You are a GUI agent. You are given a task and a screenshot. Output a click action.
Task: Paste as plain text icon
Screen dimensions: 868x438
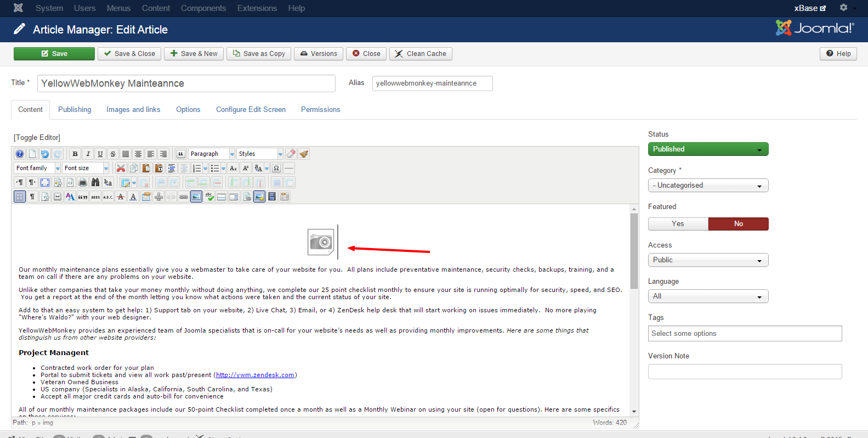158,169
